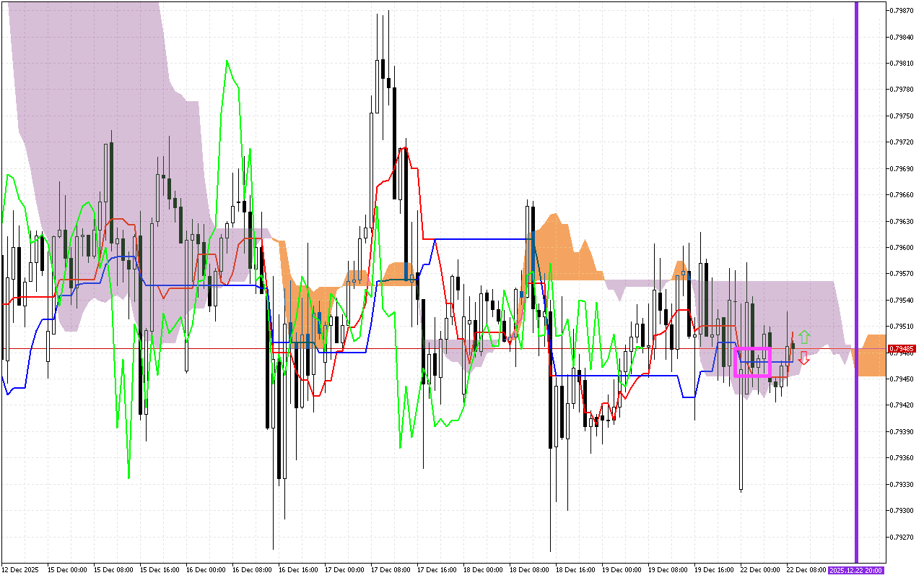Select the magenta rectangle on the chart
Image resolution: width=924 pixels, height=578 pixels.
click(752, 362)
